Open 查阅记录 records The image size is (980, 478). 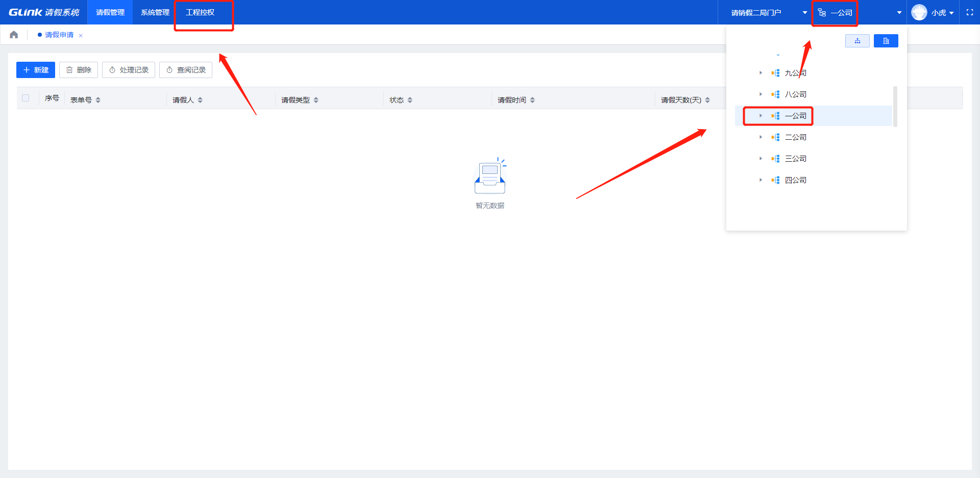click(x=186, y=70)
